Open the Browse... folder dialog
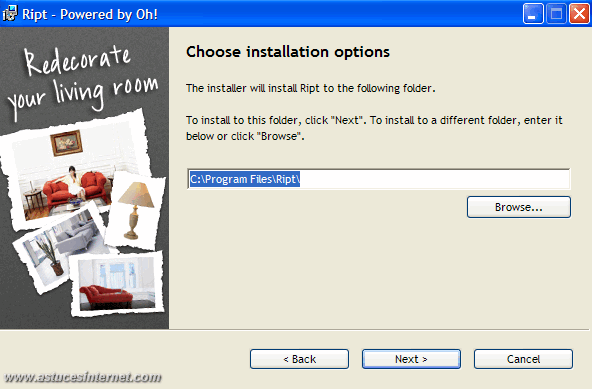 click(x=519, y=207)
